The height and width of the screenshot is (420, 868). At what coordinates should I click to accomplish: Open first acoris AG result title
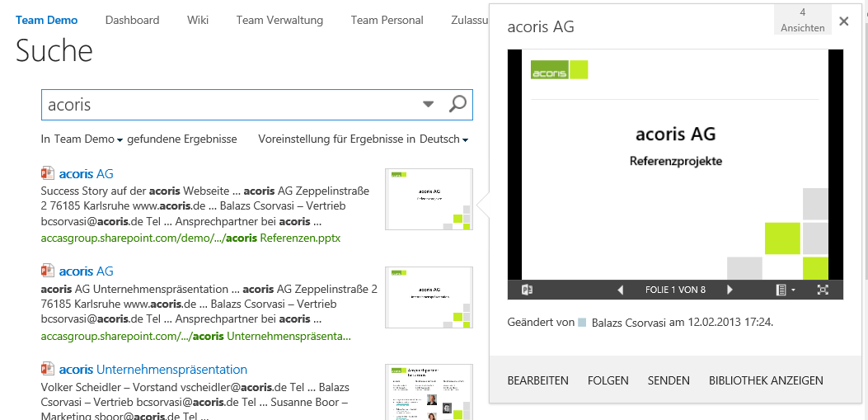coord(87,173)
